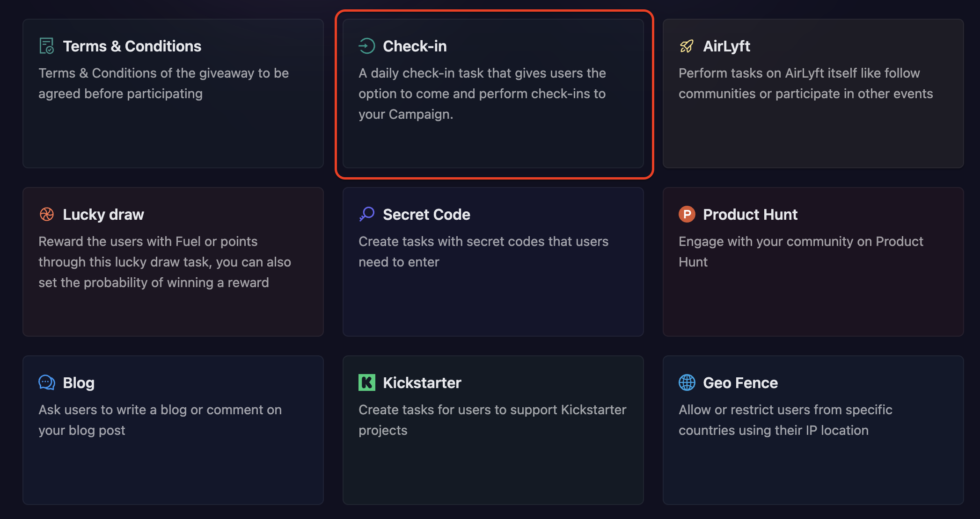
Task: Click the Geo Fence globe icon
Action: [x=686, y=382]
